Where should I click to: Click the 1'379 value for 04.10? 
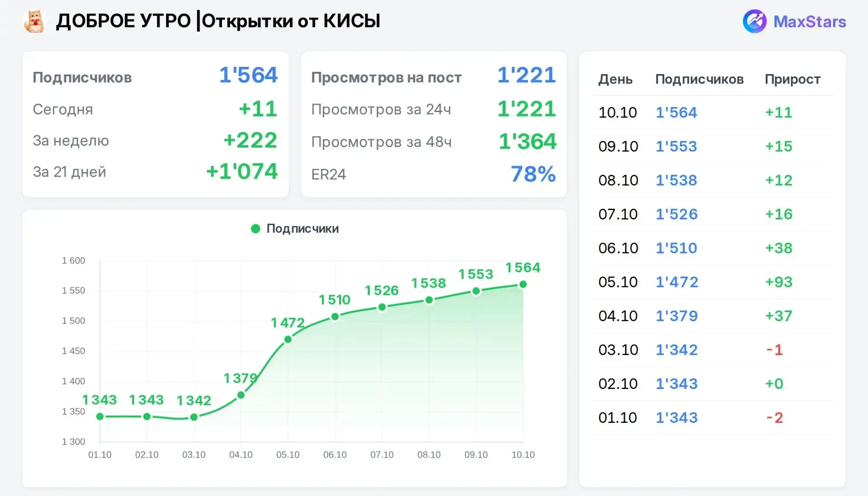tap(677, 316)
